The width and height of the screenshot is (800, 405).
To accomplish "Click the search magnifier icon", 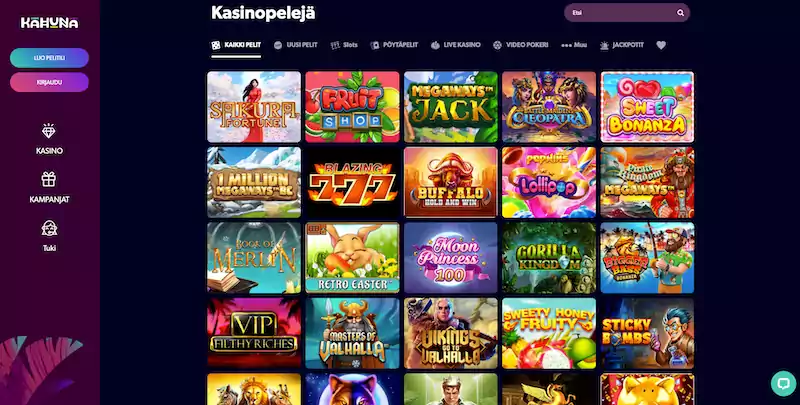I will tap(680, 13).
